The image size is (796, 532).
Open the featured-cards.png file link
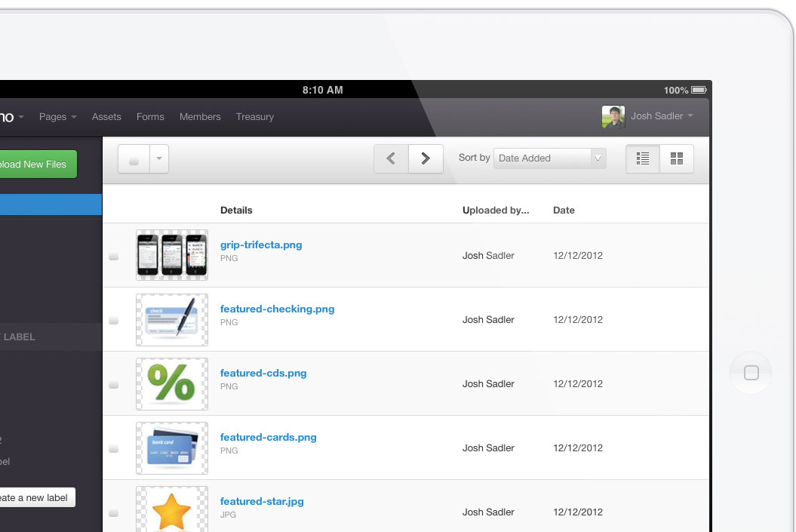[268, 438]
